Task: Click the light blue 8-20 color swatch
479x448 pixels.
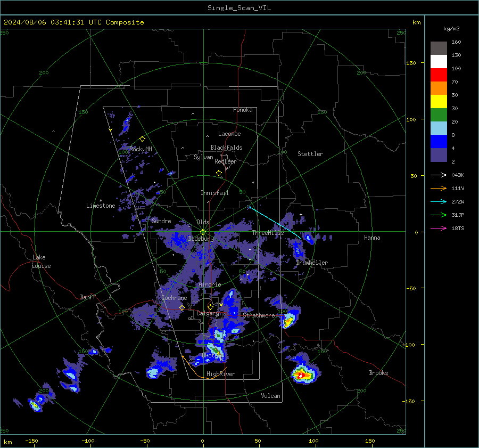Action: (439, 128)
